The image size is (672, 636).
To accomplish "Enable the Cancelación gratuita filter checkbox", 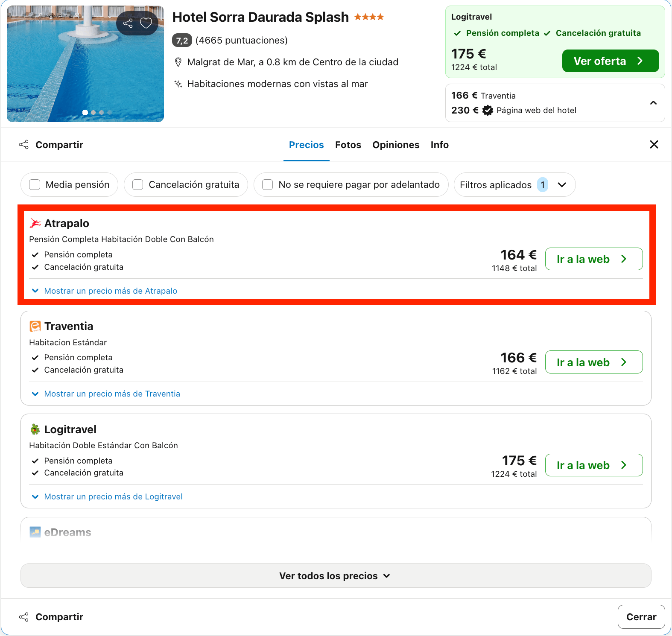I will pyautogui.click(x=137, y=185).
